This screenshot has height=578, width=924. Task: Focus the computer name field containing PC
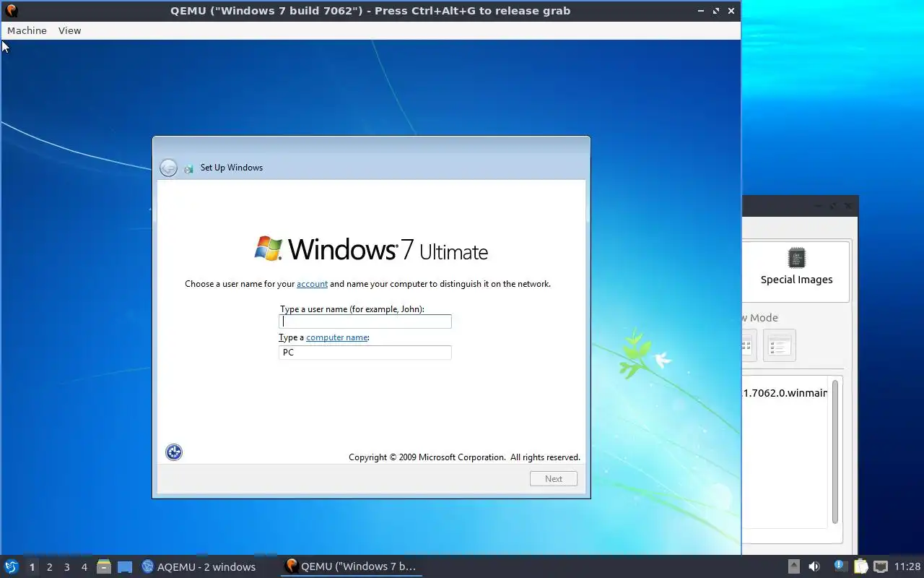pyautogui.click(x=365, y=353)
